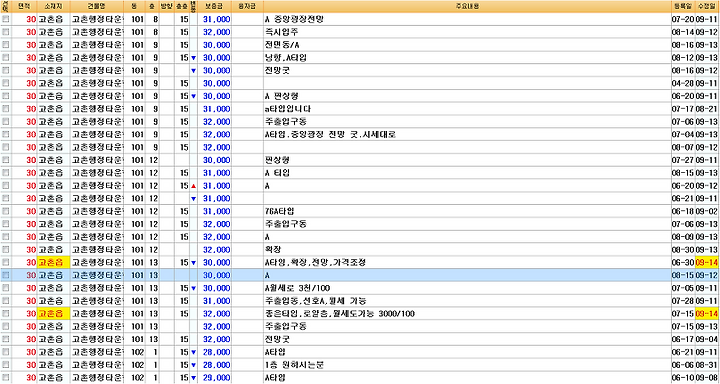Tick the checkbox for the A 중앙광장전망 row

click(x=5, y=19)
